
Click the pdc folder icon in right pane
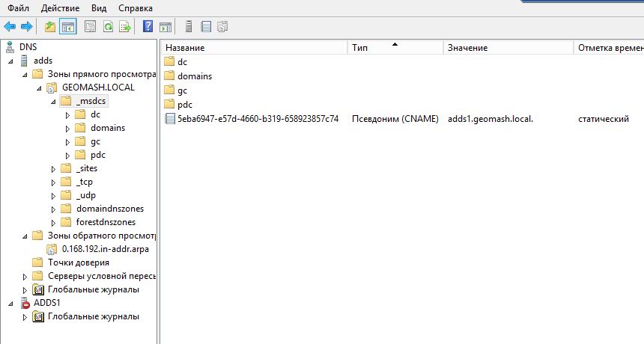(x=169, y=105)
